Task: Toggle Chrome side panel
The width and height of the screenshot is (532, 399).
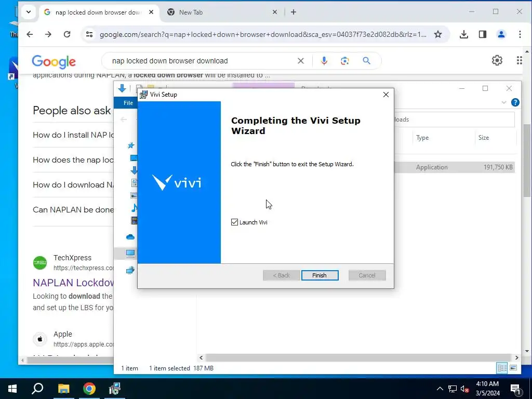Action: 483,34
